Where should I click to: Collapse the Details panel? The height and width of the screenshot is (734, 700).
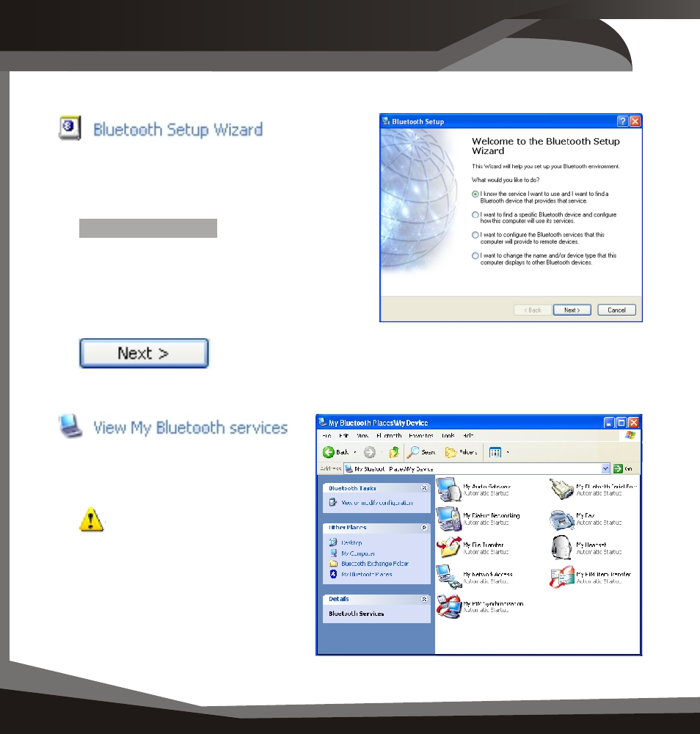[x=424, y=599]
